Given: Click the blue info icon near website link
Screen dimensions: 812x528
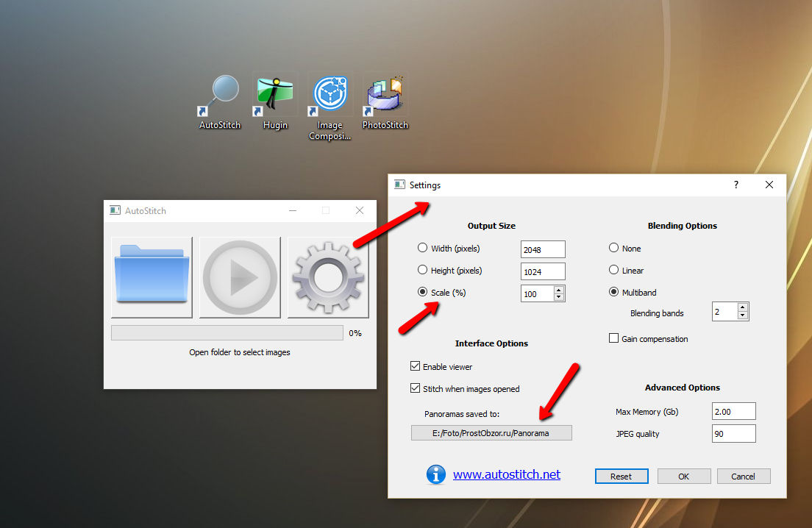Looking at the screenshot, I should [436, 475].
